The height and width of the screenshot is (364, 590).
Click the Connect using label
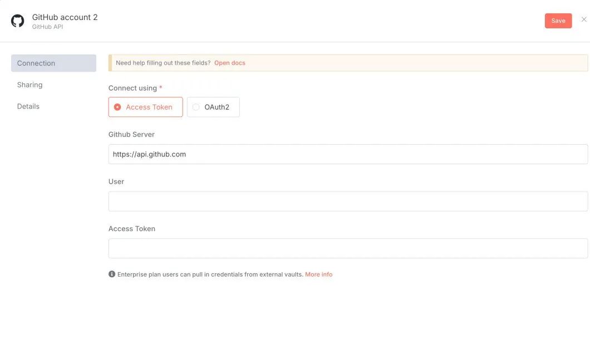(132, 88)
